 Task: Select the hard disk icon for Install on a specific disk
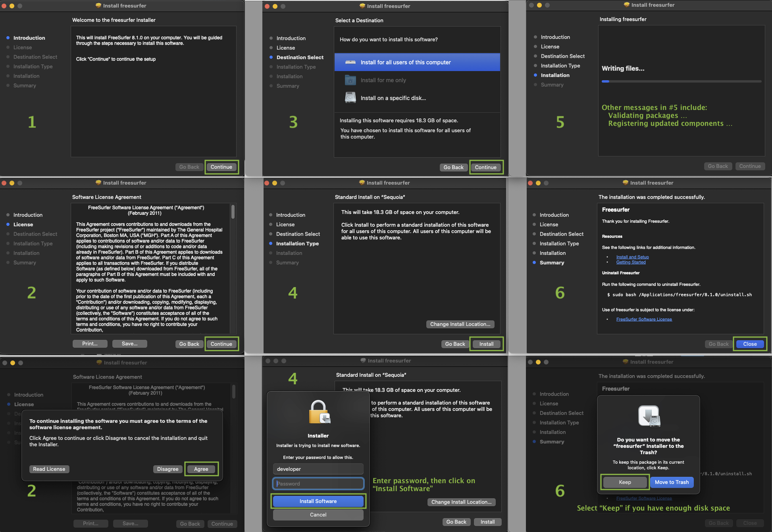click(x=350, y=98)
